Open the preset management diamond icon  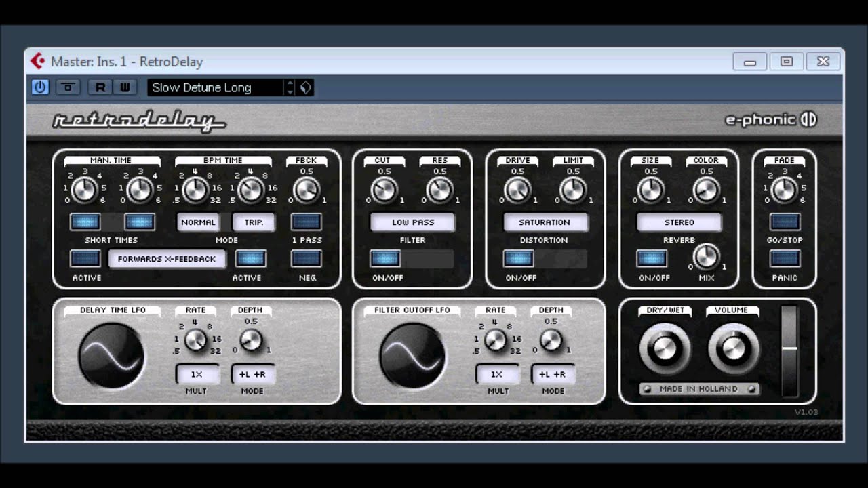(305, 87)
